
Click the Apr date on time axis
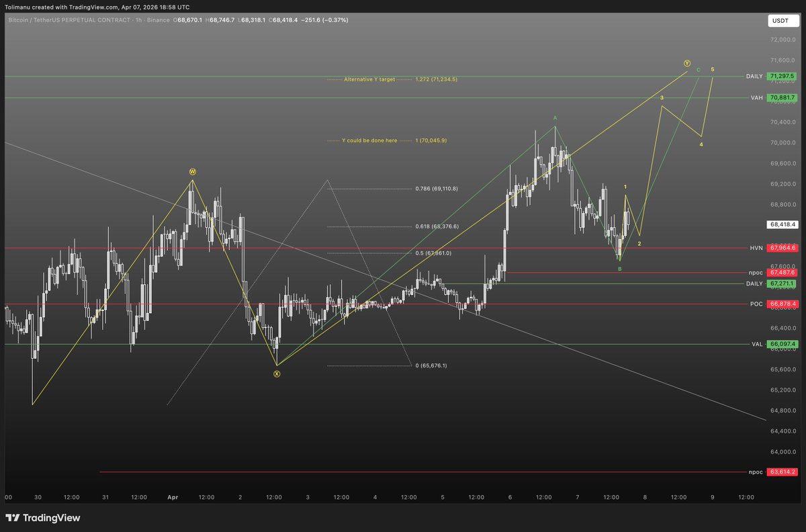pyautogui.click(x=173, y=498)
